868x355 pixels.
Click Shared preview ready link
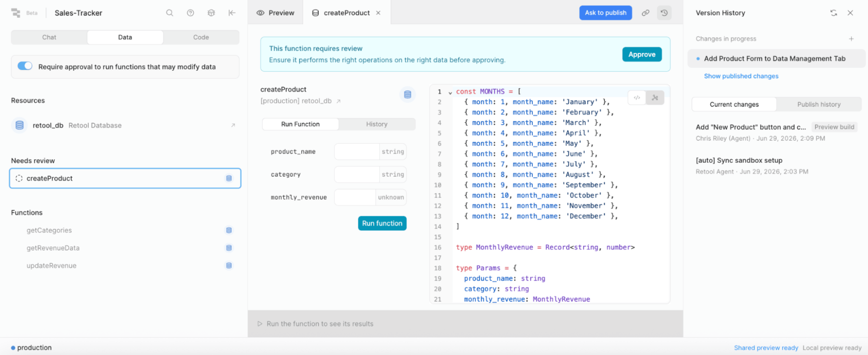click(766, 348)
